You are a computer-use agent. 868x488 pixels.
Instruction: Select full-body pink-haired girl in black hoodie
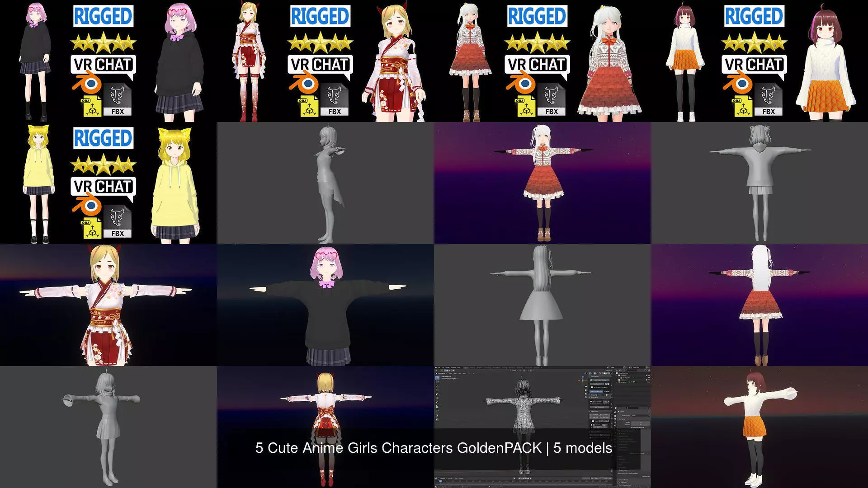point(35,61)
